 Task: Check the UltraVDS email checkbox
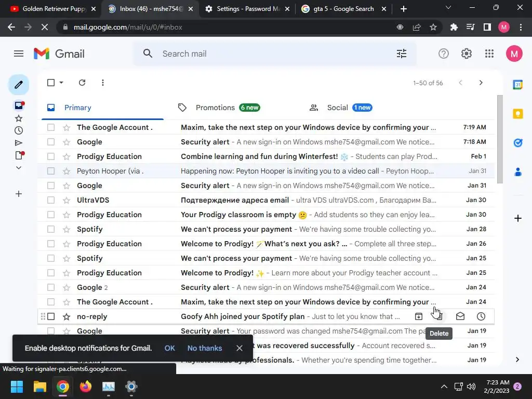point(51,200)
